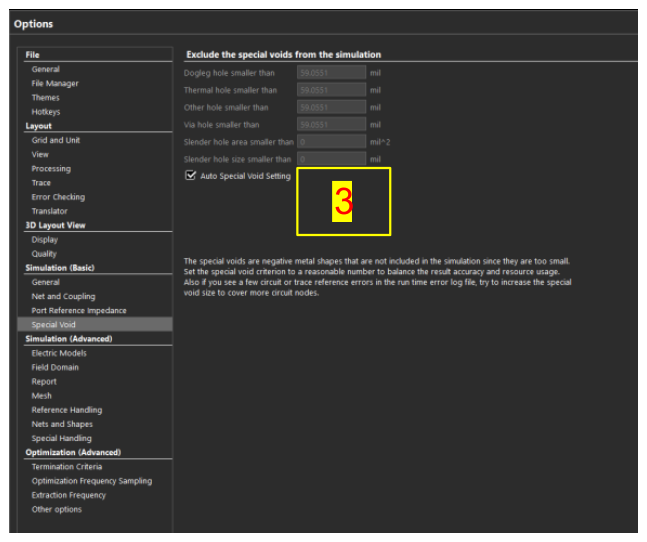Click the Thermal hole smaller than field
The image size is (647, 542).
[x=331, y=90]
